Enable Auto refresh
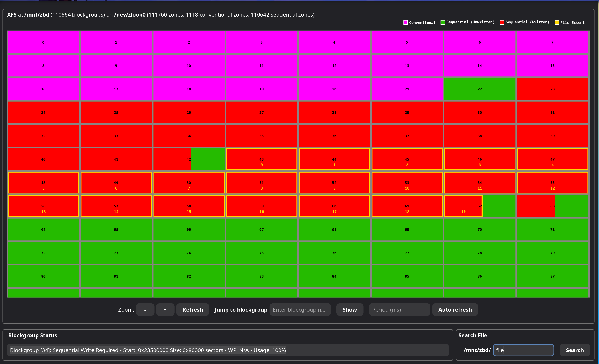The width and height of the screenshot is (599, 364). click(455, 309)
